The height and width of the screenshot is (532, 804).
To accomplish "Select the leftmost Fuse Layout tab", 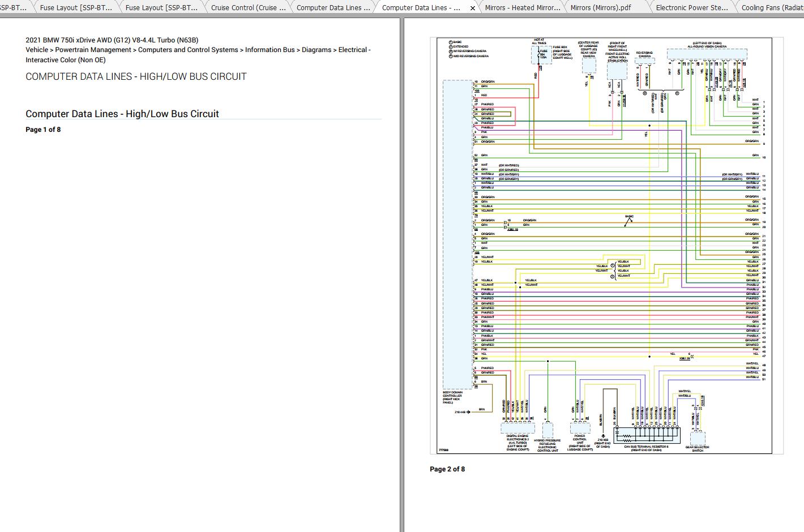I will [75, 8].
